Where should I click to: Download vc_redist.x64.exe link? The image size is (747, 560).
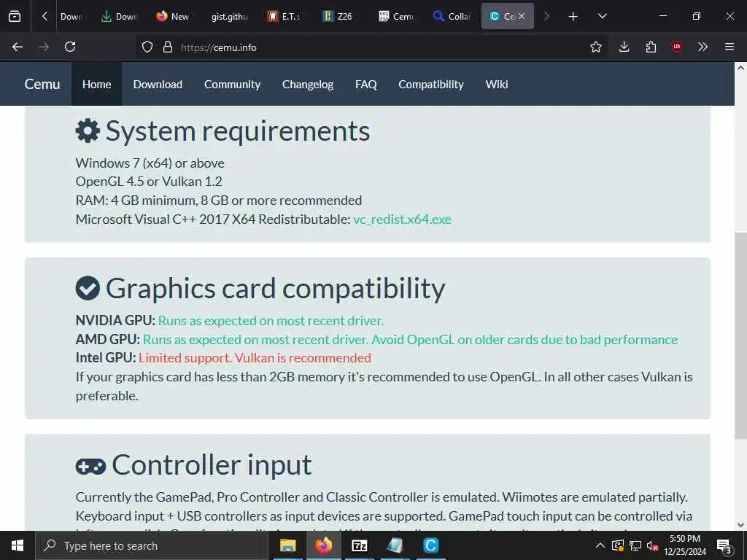[402, 219]
